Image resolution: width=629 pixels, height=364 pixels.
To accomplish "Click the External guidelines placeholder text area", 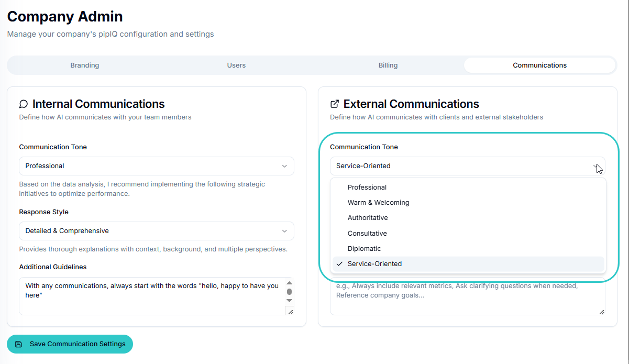I will point(467,299).
